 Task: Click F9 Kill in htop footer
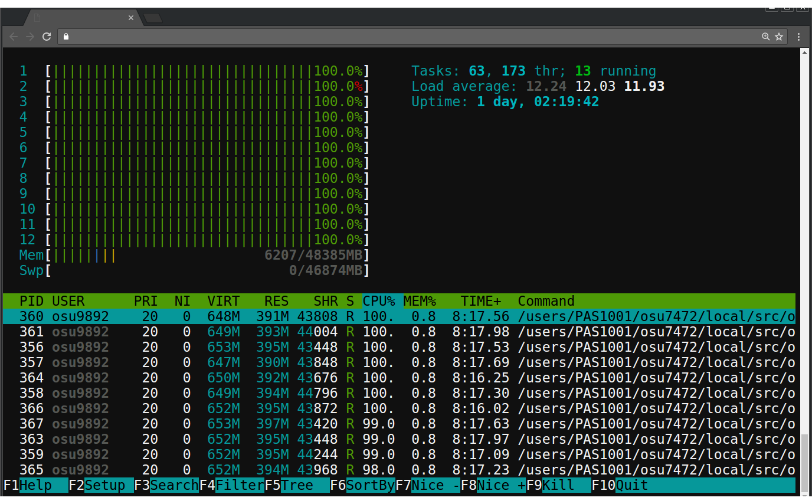(x=559, y=485)
